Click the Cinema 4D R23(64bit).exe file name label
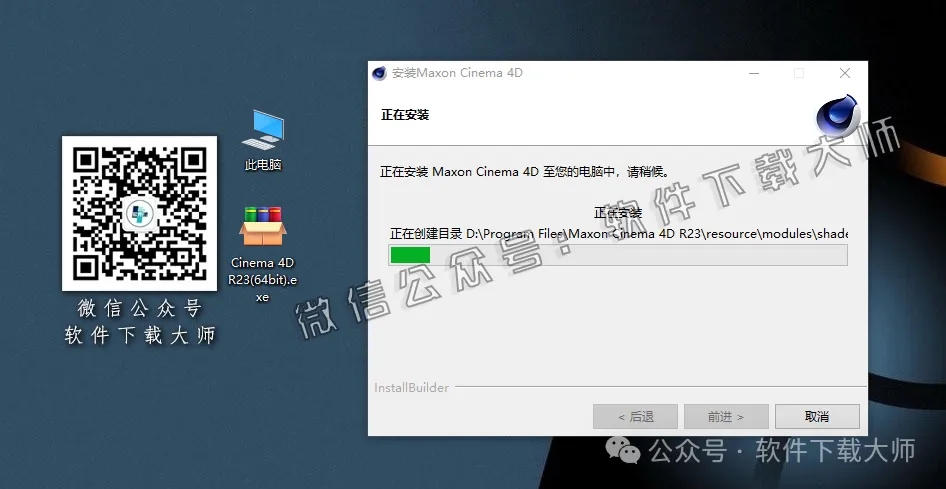 pos(262,280)
